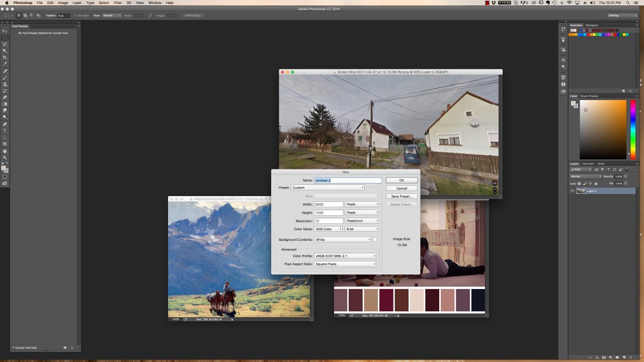The width and height of the screenshot is (644, 362).
Task: Toggle pixel layer filter in Layers panel
Action: click(x=596, y=169)
